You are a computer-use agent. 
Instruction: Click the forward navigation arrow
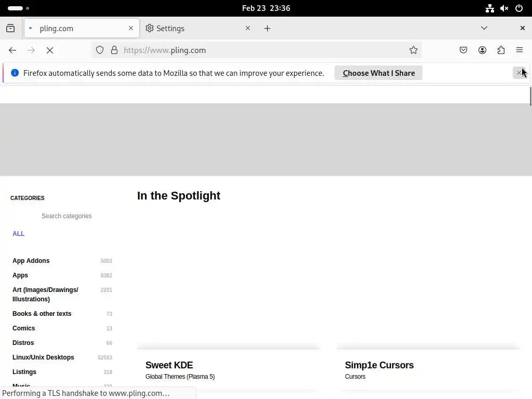point(31,50)
